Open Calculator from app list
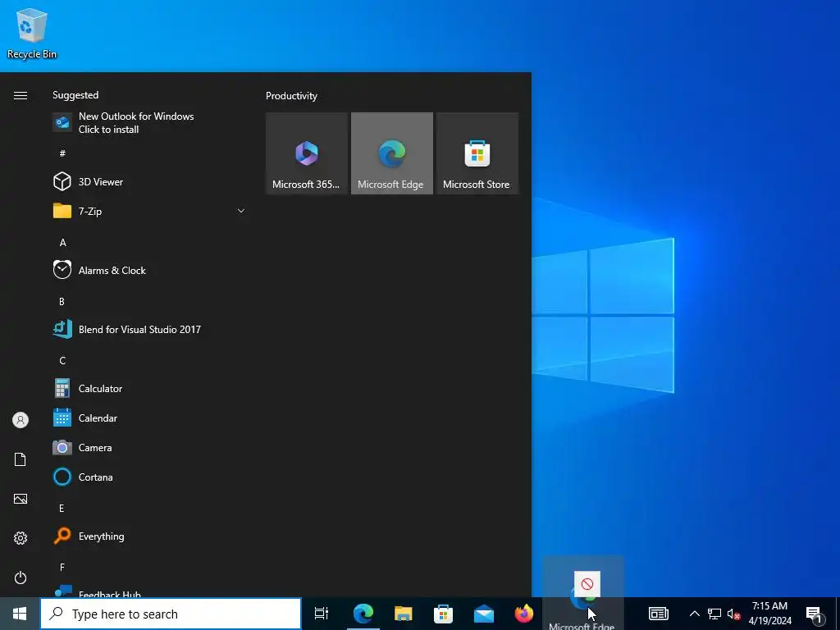The width and height of the screenshot is (840, 630). 150,388
